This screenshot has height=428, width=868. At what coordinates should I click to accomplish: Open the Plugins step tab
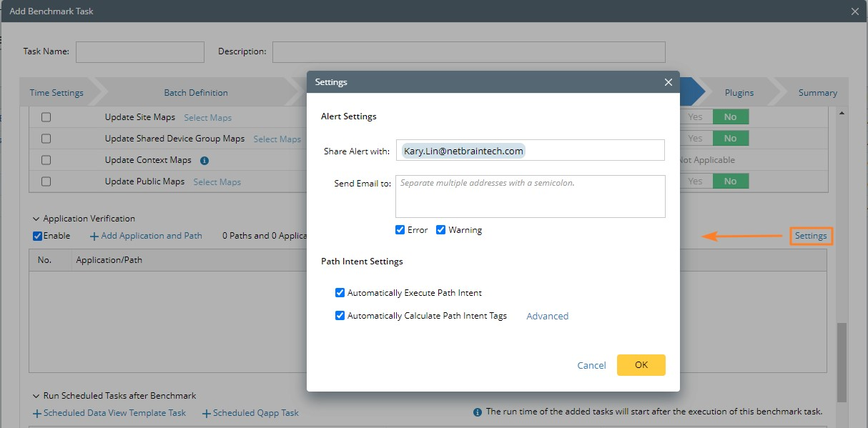[739, 93]
